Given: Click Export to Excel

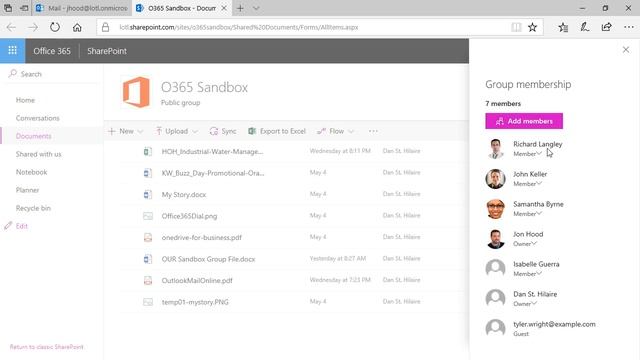Looking at the screenshot, I should (277, 131).
